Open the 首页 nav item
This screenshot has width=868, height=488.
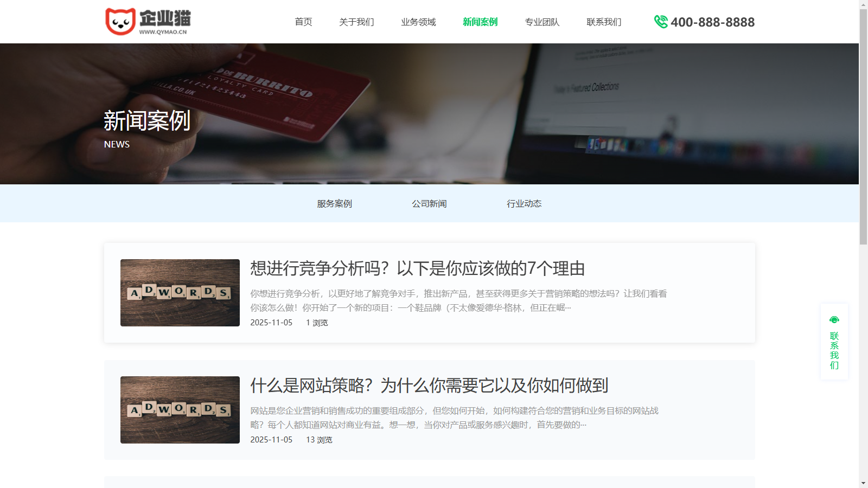click(303, 22)
